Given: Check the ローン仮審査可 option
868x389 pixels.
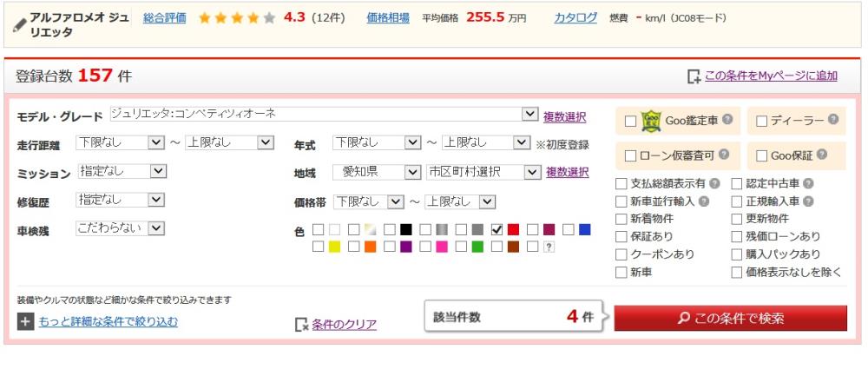Looking at the screenshot, I should (x=630, y=156).
